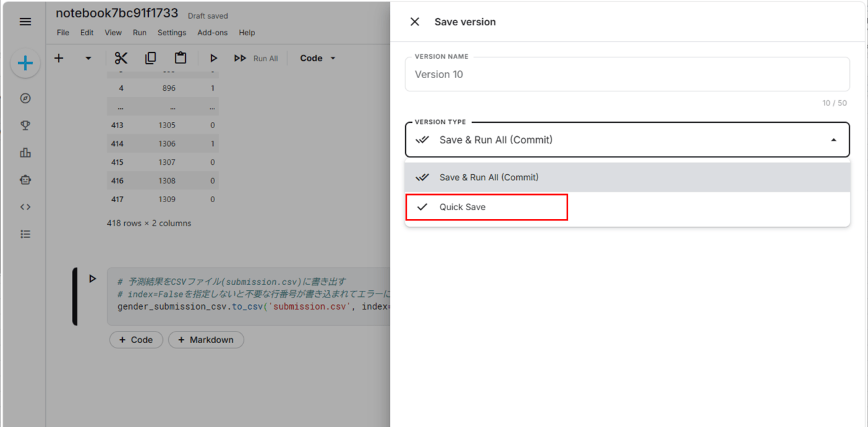Open the Help menu
This screenshot has height=427, width=868.
pyautogui.click(x=247, y=33)
